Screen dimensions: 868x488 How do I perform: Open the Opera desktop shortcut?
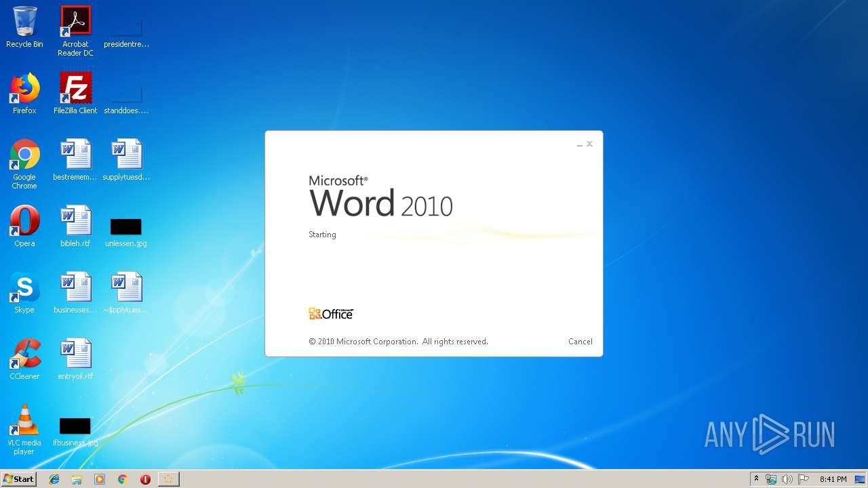(x=24, y=226)
